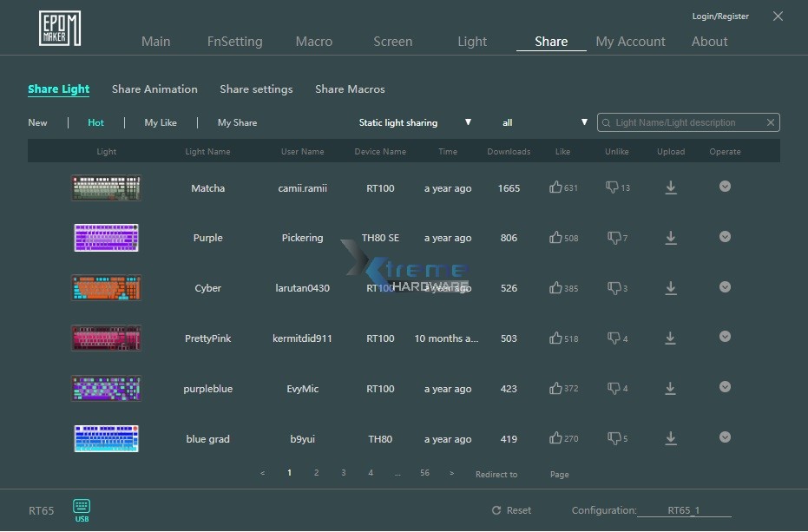Click the thumbs down on PrettyPink light
Screen dimensions: 808x532
tap(612, 338)
